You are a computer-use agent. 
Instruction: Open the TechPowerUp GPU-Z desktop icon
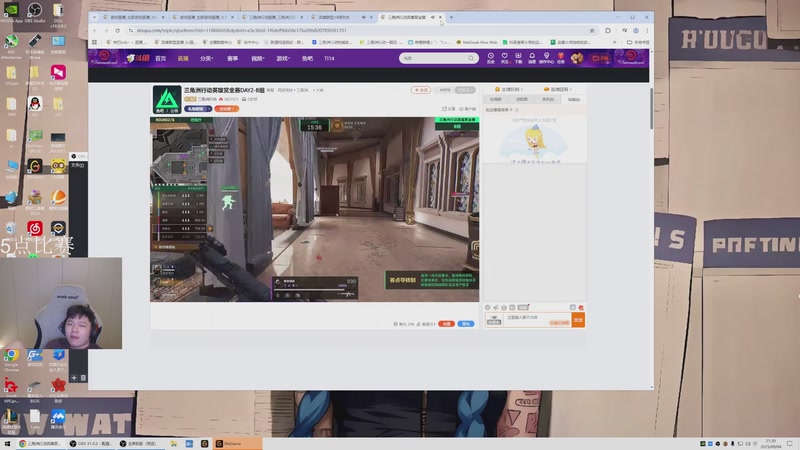coord(35,141)
